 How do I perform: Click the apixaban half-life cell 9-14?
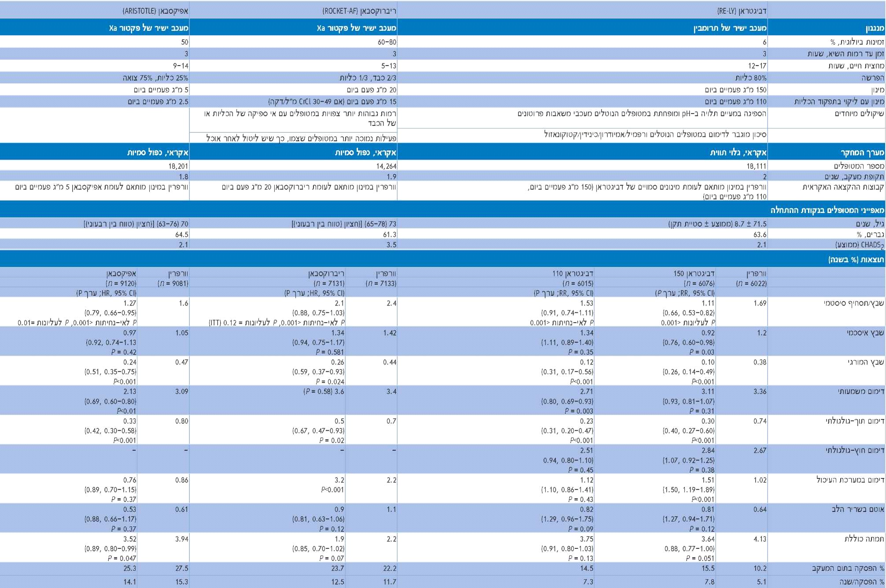(x=181, y=66)
